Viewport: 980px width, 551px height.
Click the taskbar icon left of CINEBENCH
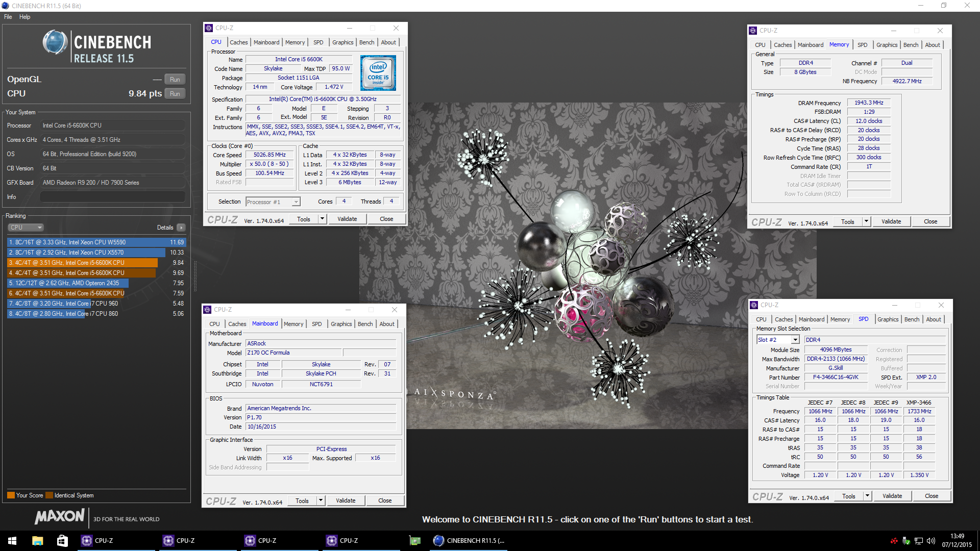[x=415, y=541]
